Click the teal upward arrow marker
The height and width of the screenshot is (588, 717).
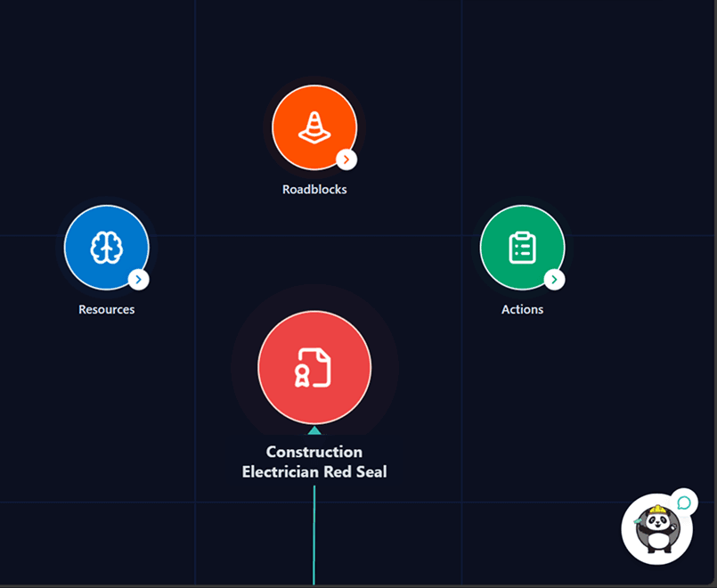coord(314,429)
